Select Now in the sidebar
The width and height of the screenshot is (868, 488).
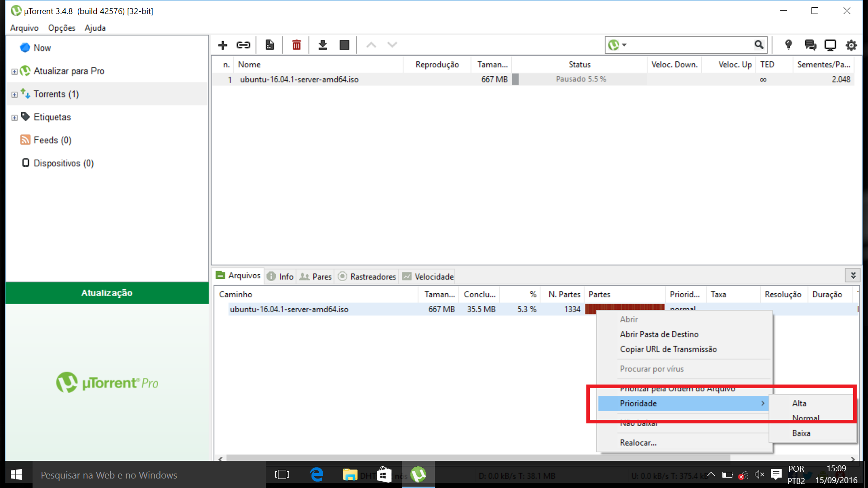coord(42,48)
